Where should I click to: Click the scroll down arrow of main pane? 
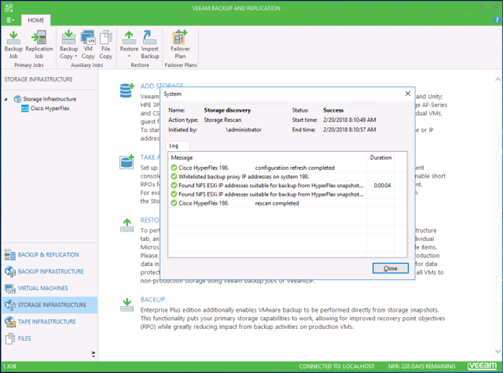point(498,351)
